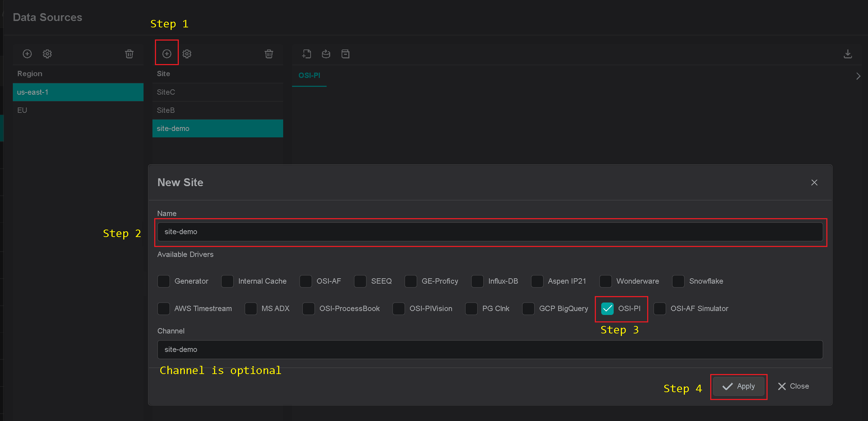Click the Apply button

click(739, 386)
